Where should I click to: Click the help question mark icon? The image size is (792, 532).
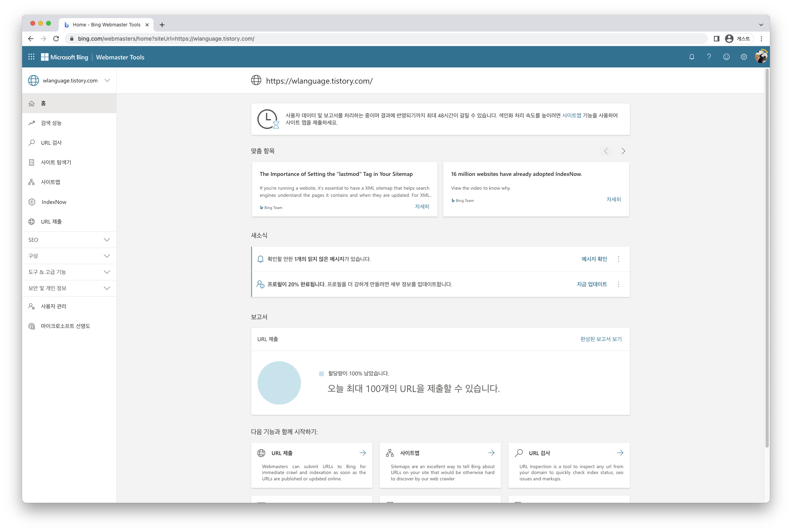(709, 57)
